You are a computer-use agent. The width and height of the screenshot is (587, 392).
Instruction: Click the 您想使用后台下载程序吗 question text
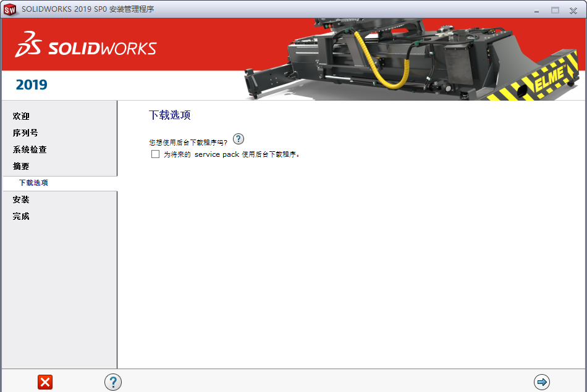[x=188, y=143]
